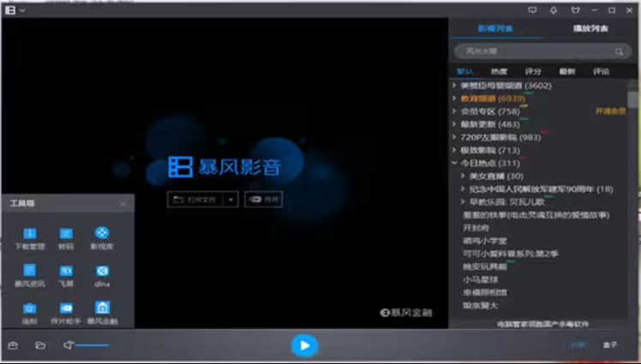
Task: Switch to the 播放列表 tab
Action: pyautogui.click(x=590, y=28)
